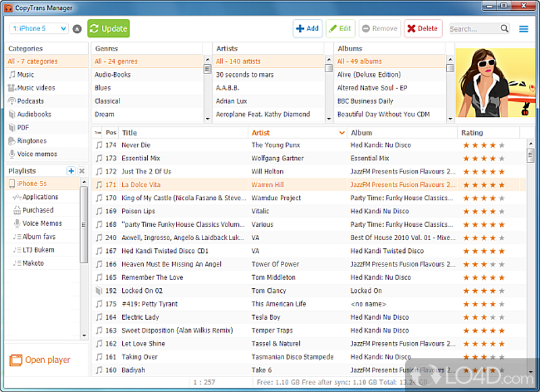Click Albums list scroll down arrow
This screenshot has width=540, height=392.
[x=450, y=119]
